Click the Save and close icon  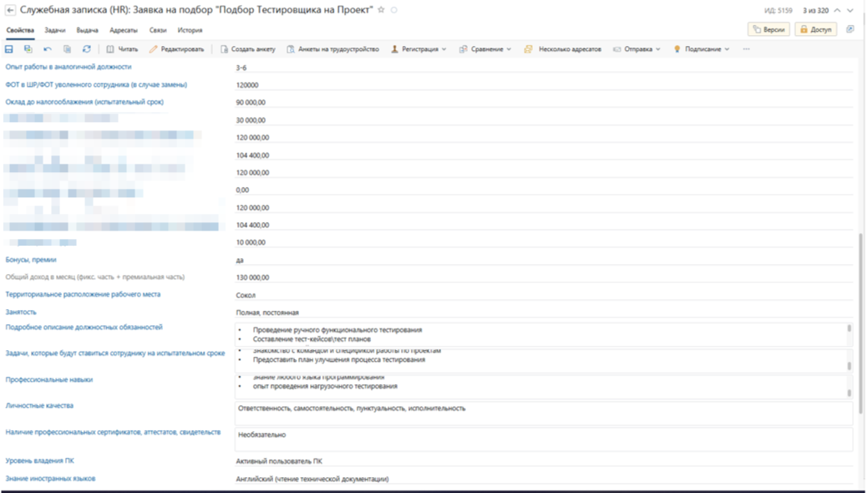click(x=28, y=49)
